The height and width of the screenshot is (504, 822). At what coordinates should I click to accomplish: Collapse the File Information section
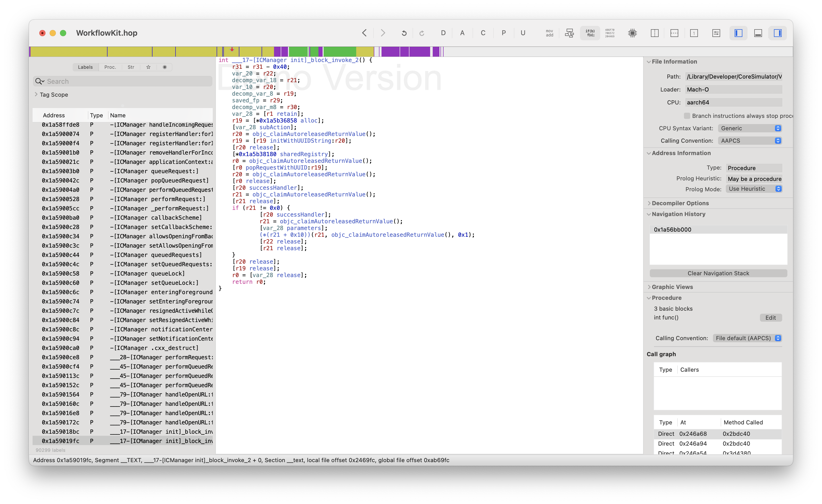(649, 62)
